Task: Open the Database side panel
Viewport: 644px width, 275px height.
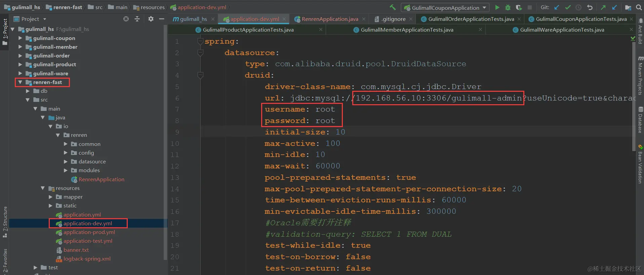Action: pos(640,120)
